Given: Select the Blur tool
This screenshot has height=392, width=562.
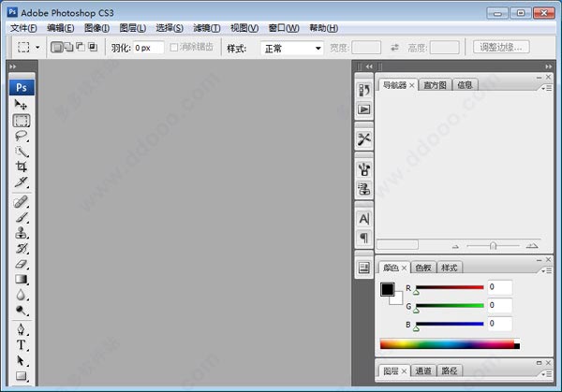Looking at the screenshot, I should pyautogui.click(x=22, y=295).
